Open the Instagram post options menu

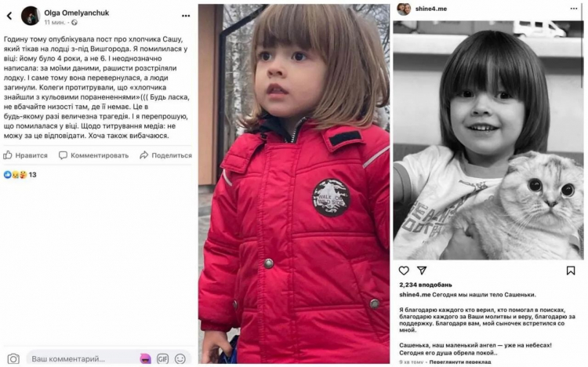[x=574, y=9]
